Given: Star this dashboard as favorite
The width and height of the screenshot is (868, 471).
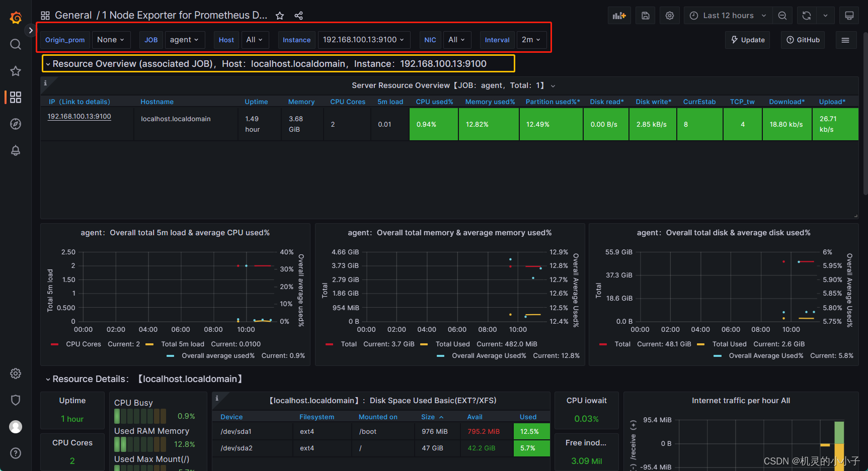Looking at the screenshot, I should (280, 16).
